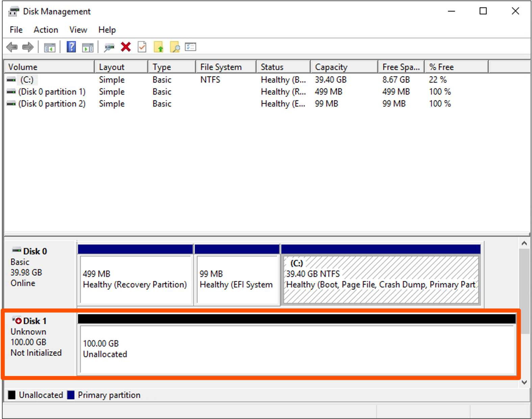The height and width of the screenshot is (419, 532).
Task: Sort by the % Free column header
Action: [x=457, y=67]
